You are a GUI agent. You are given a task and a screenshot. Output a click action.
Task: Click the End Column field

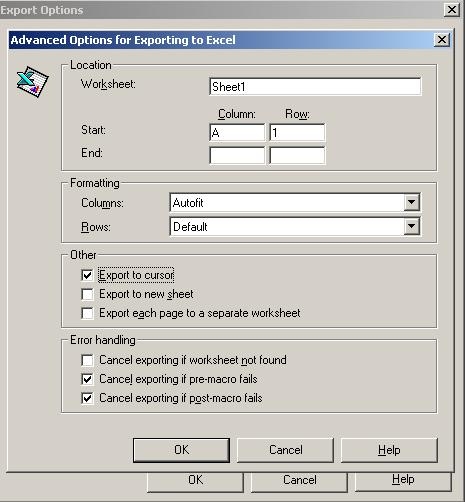coord(237,155)
